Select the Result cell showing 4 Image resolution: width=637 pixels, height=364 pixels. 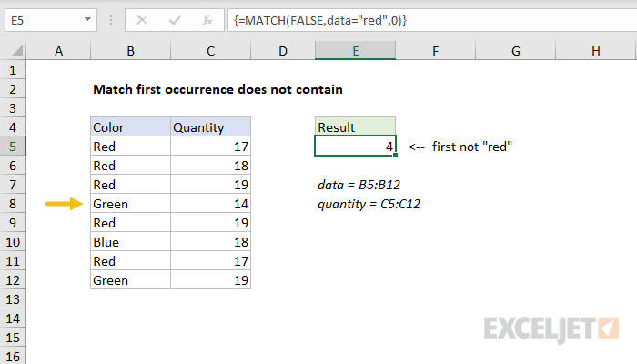(355, 146)
